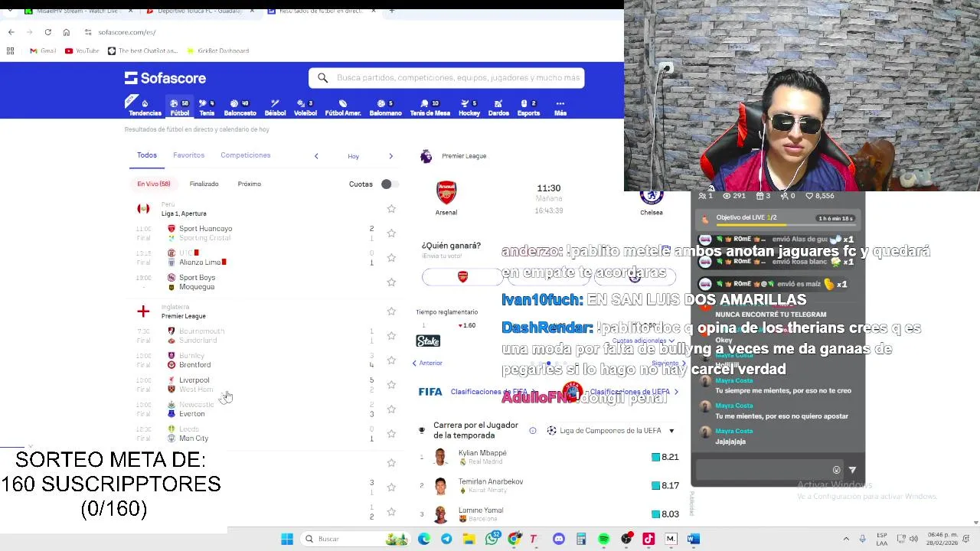Open the Más sports menu
The height and width of the screenshot is (551, 980).
[560, 107]
